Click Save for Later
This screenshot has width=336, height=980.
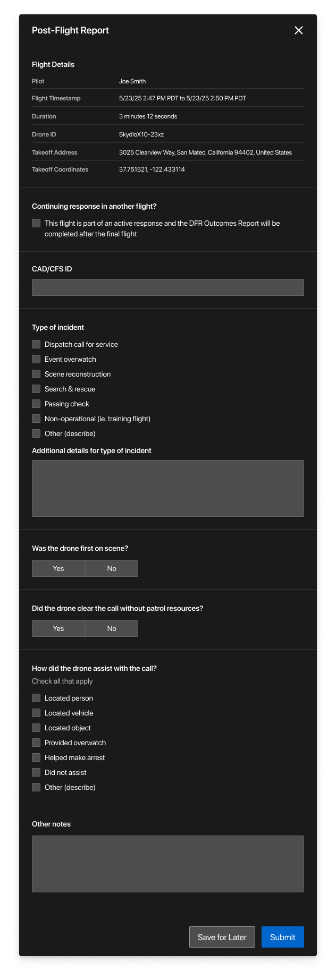pyautogui.click(x=222, y=937)
